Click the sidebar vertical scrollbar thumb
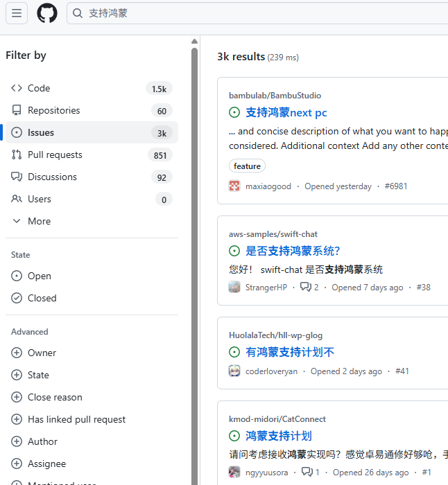 point(194,266)
